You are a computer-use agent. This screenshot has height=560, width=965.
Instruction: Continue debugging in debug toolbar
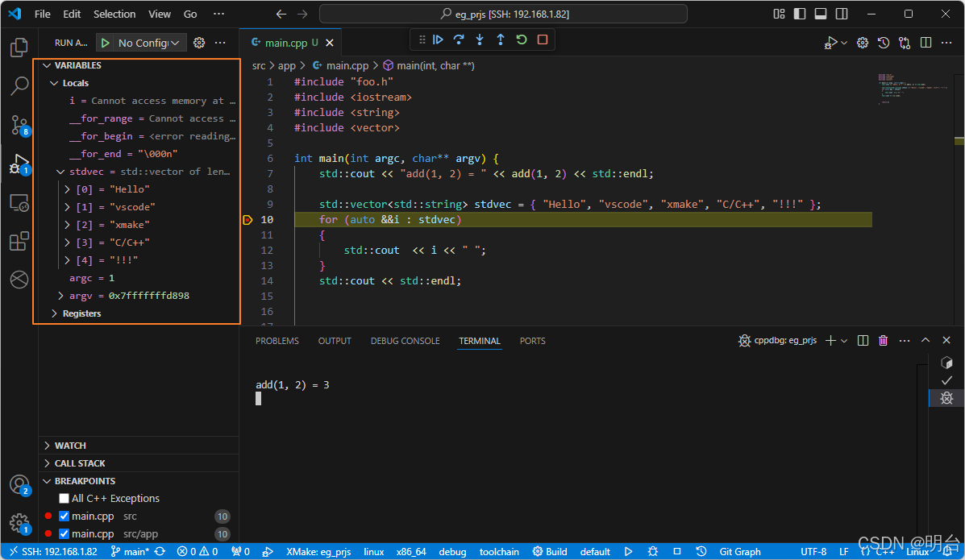(439, 39)
